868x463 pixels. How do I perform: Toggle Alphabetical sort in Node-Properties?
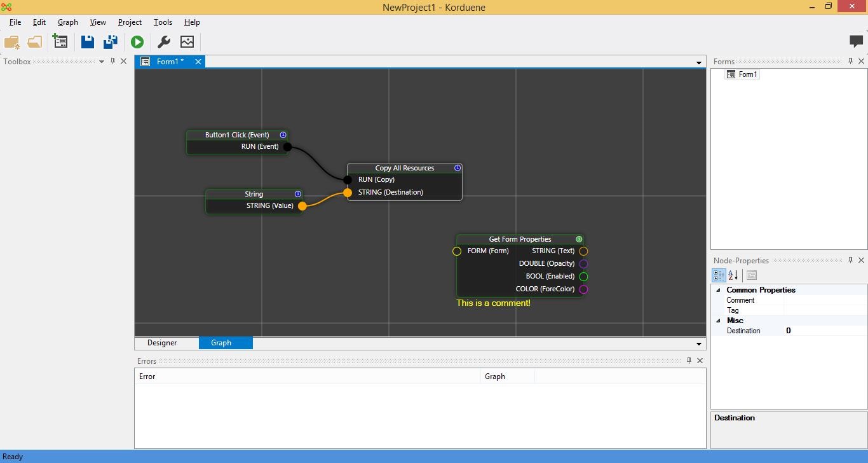click(733, 275)
